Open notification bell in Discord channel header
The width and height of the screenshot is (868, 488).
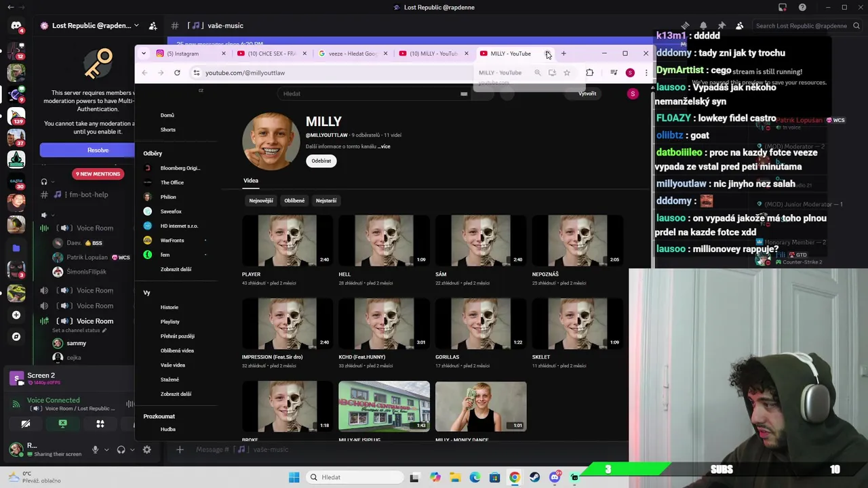tap(703, 26)
